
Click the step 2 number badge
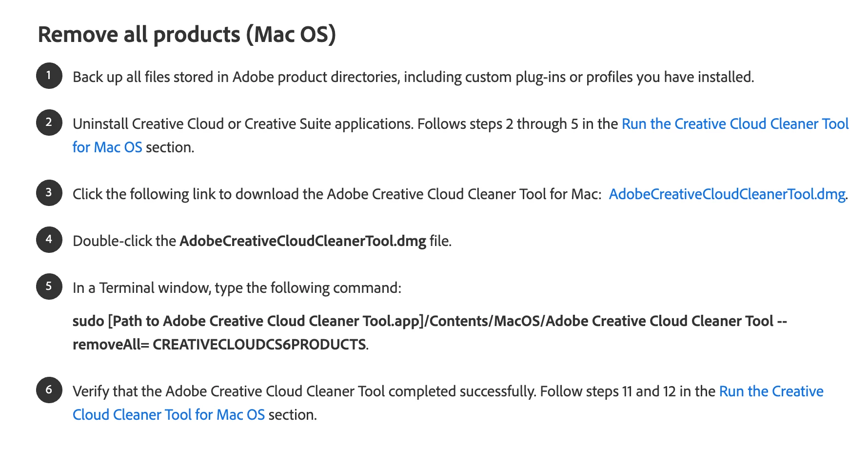[49, 123]
